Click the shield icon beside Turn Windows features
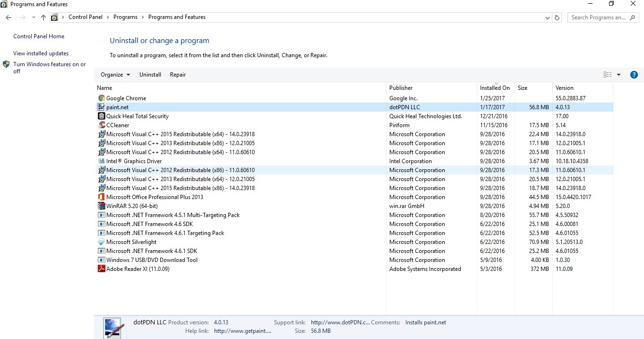The image size is (644, 339). [x=6, y=64]
